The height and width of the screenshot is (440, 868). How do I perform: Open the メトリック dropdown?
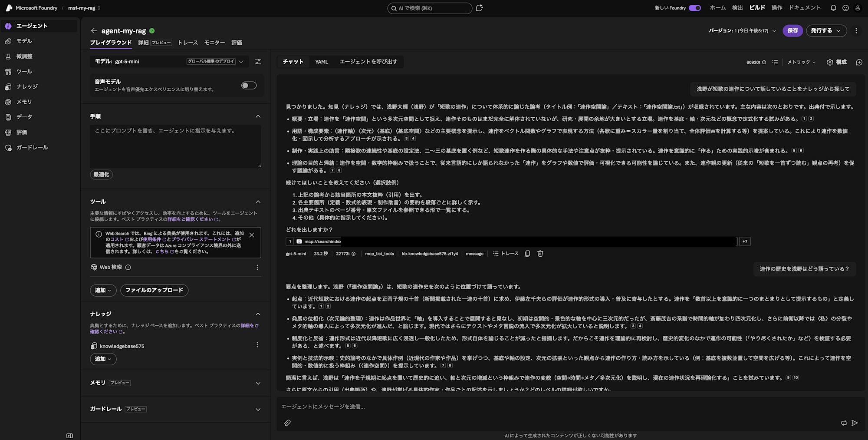point(802,62)
